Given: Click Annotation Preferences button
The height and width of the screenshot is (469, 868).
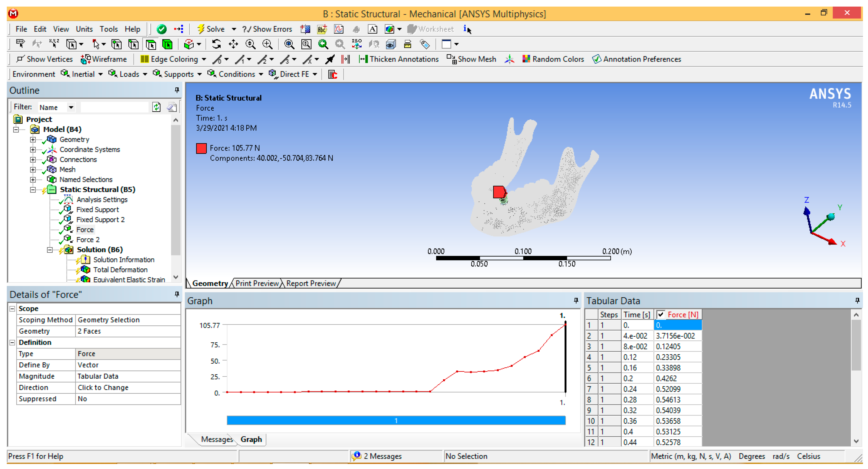Looking at the screenshot, I should 636,59.
